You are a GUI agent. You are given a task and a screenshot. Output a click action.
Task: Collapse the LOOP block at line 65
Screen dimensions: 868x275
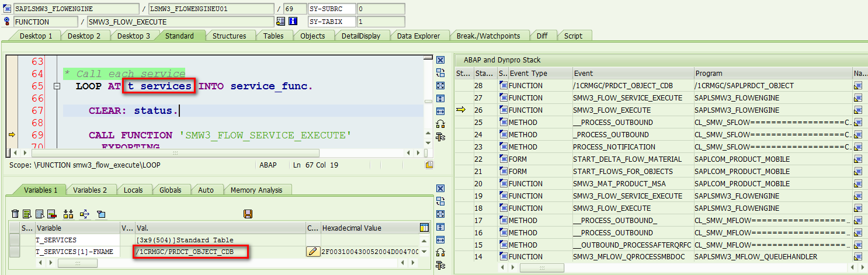click(57, 86)
